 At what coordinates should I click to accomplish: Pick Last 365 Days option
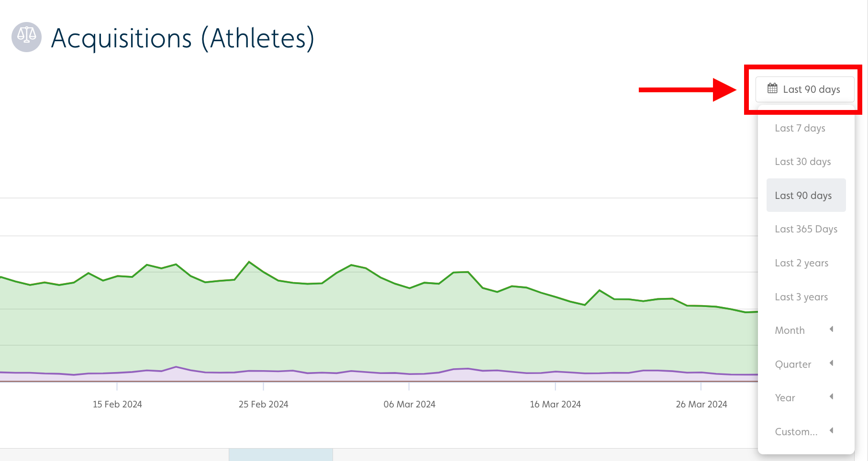pos(806,229)
